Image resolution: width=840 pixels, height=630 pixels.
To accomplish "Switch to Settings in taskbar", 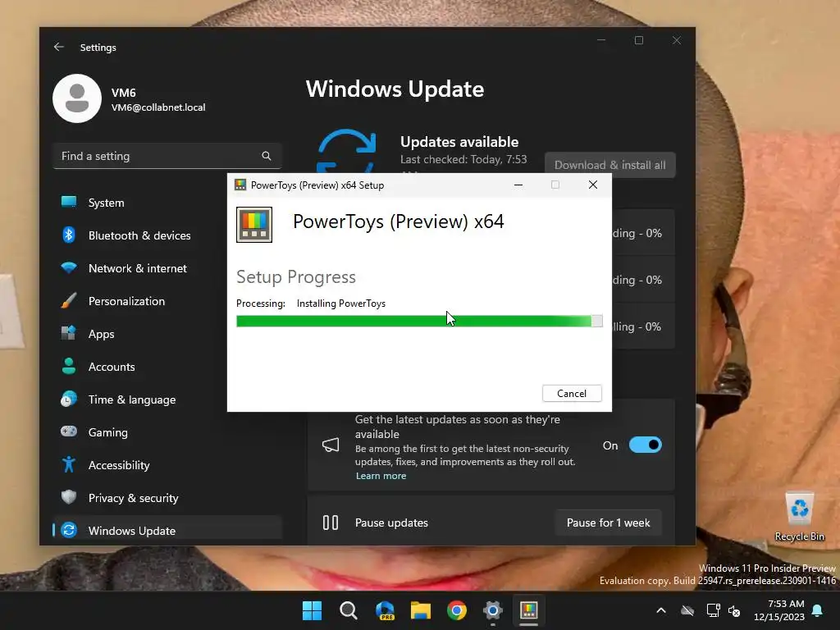I will (x=493, y=610).
